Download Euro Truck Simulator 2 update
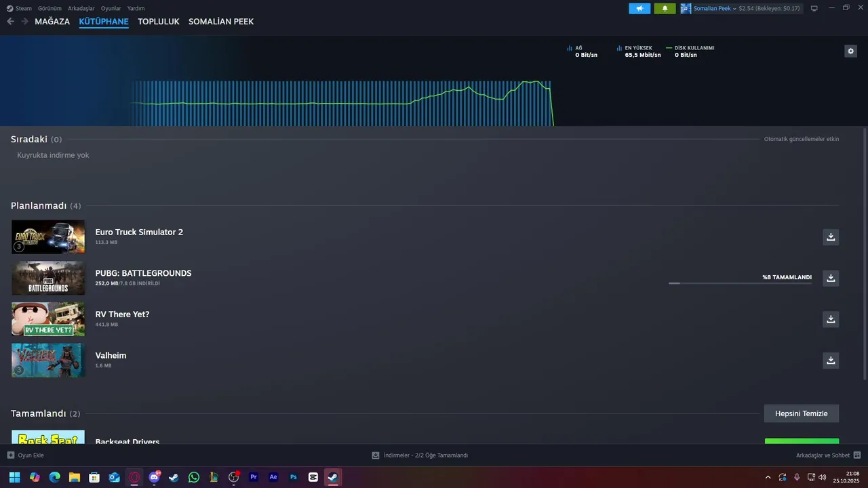This screenshot has width=868, height=488. pos(831,237)
